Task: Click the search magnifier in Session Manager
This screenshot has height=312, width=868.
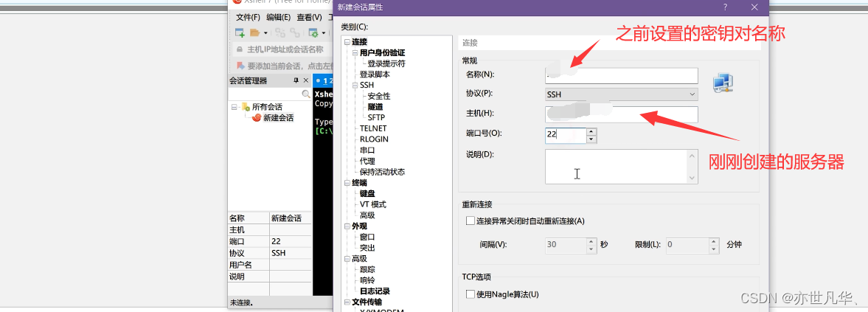Action: 305,94
